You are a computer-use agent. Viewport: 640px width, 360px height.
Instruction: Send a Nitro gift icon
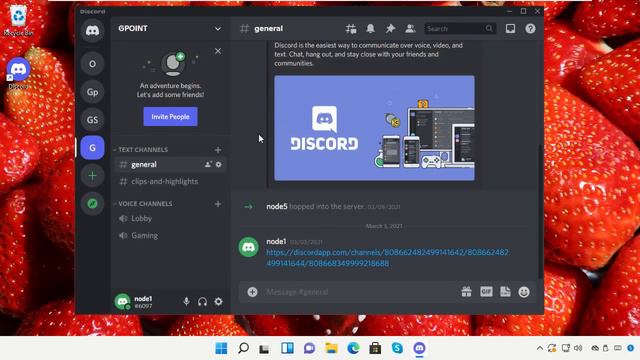(x=467, y=292)
